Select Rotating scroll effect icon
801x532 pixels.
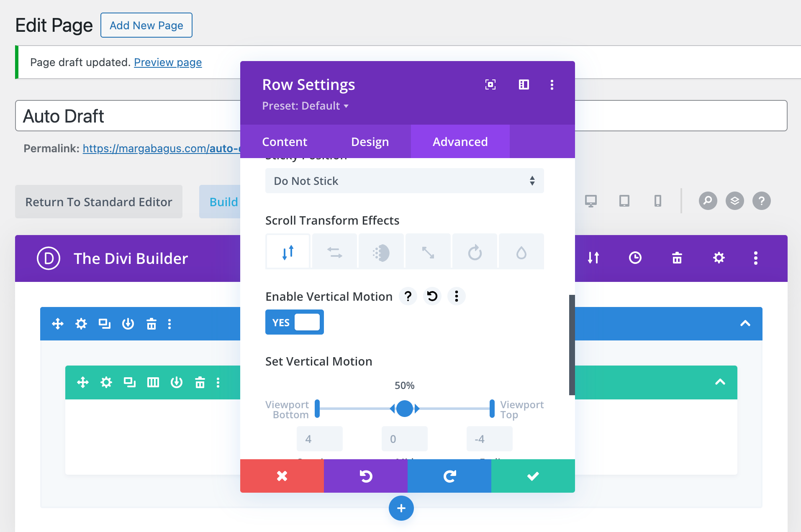pyautogui.click(x=475, y=252)
